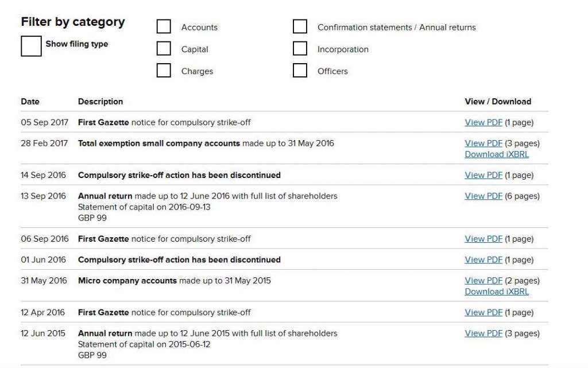The height and width of the screenshot is (368, 588).
Task: Click the Officers filter label text
Action: [x=332, y=71]
